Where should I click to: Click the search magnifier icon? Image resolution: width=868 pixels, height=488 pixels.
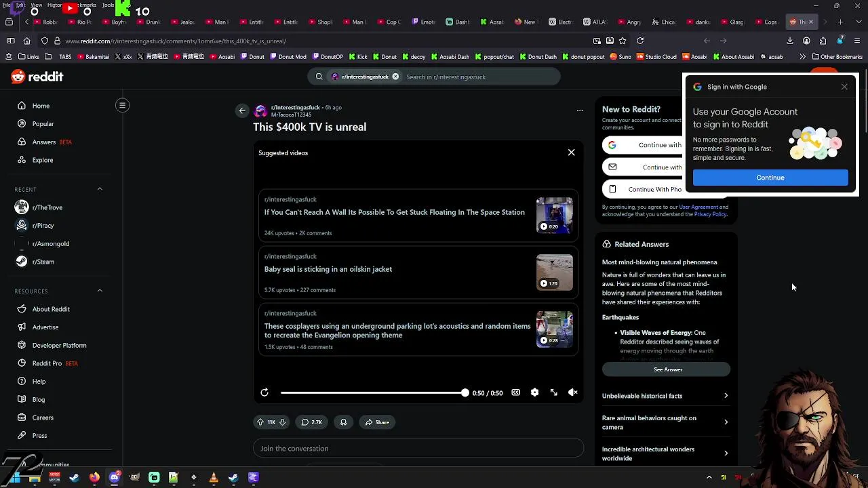pos(319,77)
